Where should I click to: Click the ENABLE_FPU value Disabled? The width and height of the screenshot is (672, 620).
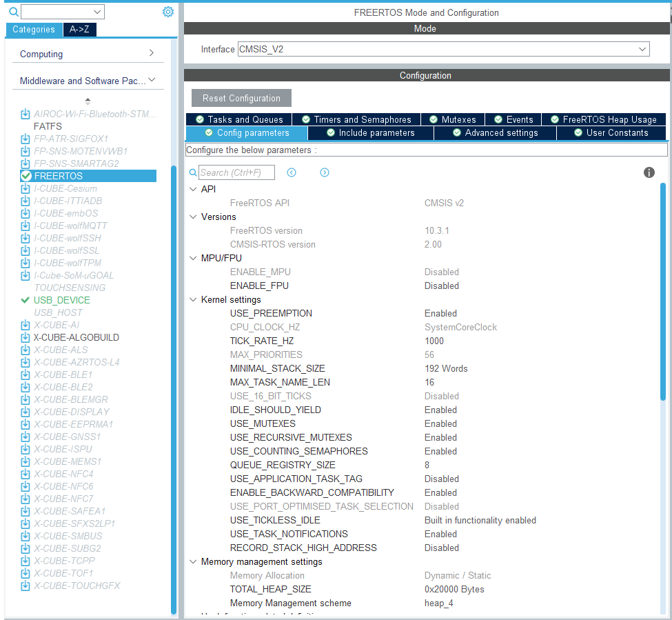point(441,286)
